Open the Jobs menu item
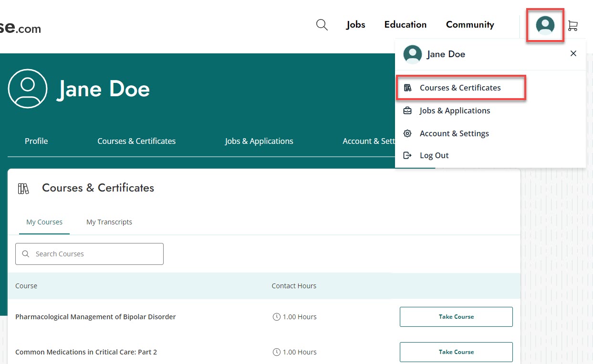 tap(355, 24)
